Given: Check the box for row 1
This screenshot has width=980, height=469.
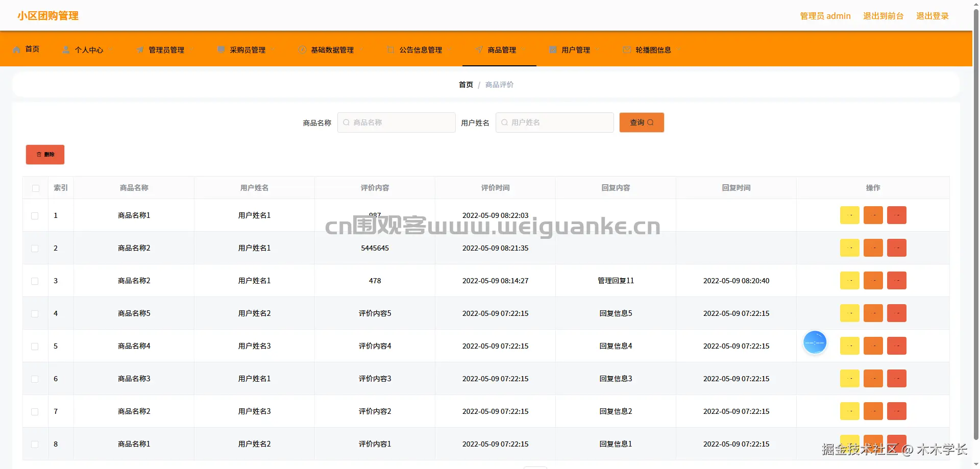Looking at the screenshot, I should [35, 216].
